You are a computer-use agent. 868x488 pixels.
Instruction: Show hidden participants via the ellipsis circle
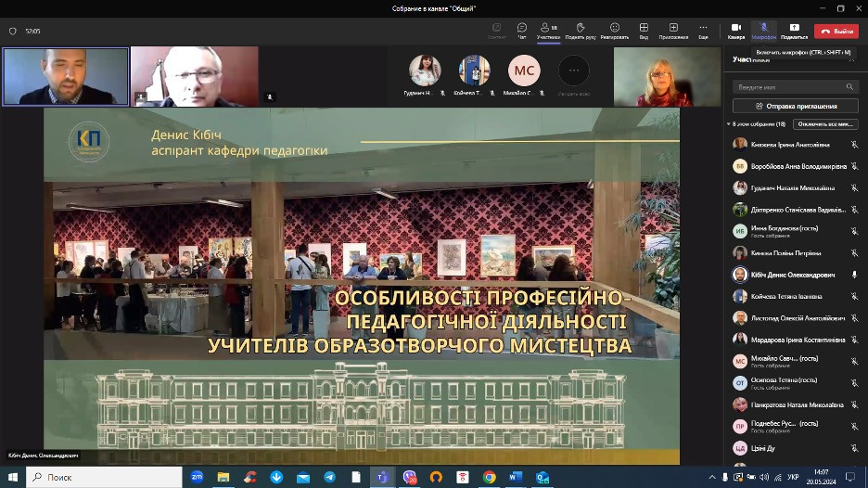(x=574, y=71)
